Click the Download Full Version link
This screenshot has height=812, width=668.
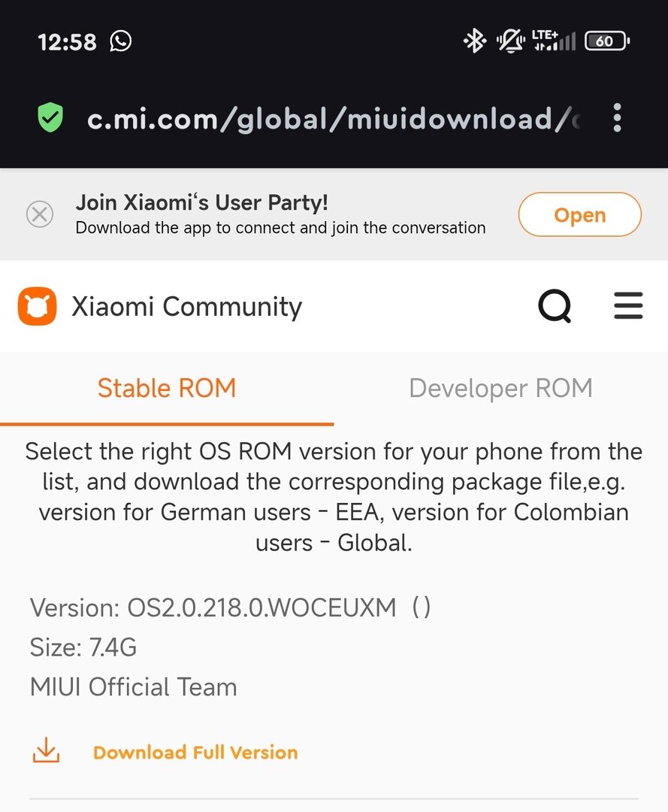point(195,753)
